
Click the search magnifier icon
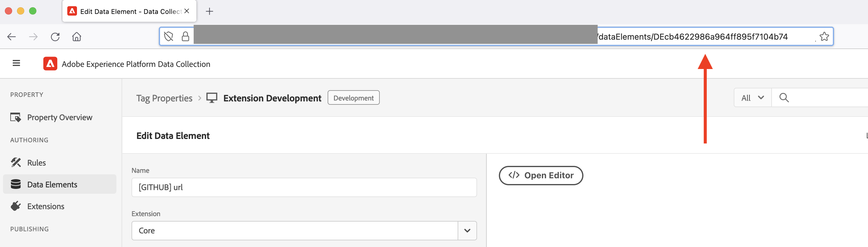point(784,97)
